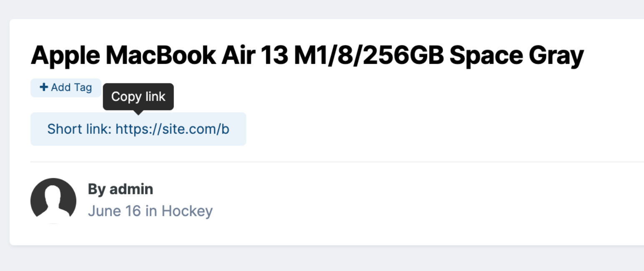The width and height of the screenshot is (644, 271).
Task: Open the admin profile avatar
Action: click(x=53, y=201)
